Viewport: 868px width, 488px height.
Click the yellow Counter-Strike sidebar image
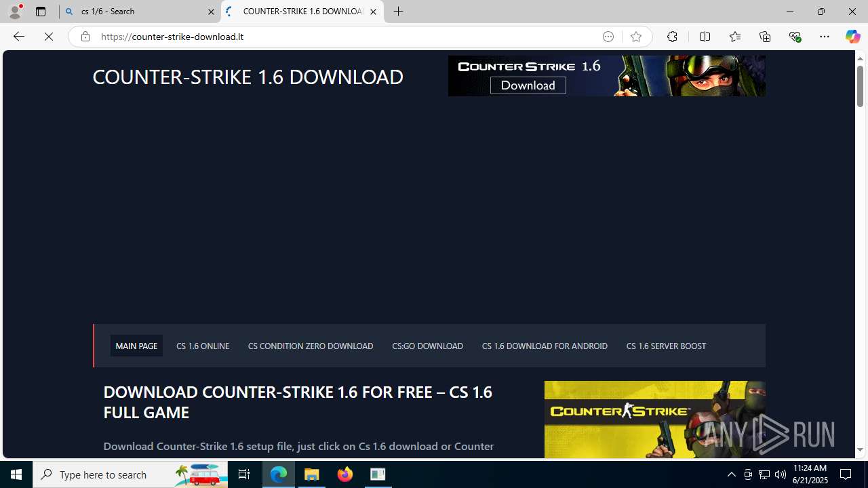654,419
